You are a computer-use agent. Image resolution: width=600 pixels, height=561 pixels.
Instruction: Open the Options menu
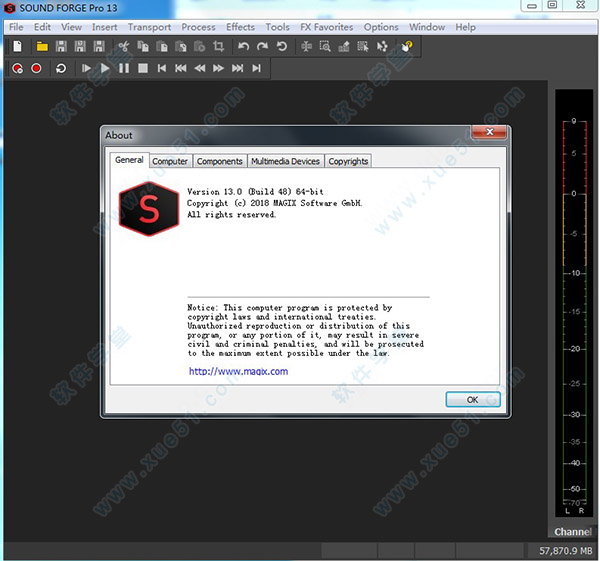pos(381,27)
